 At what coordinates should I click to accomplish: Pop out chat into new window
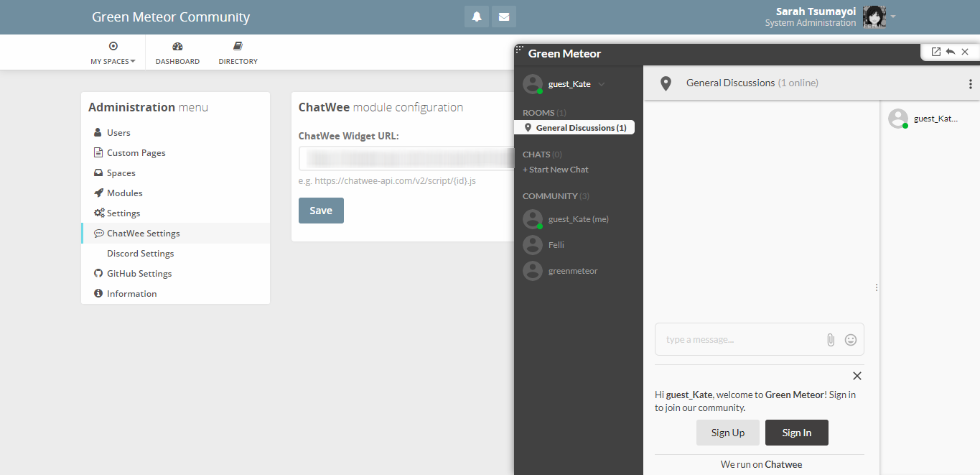tap(935, 52)
